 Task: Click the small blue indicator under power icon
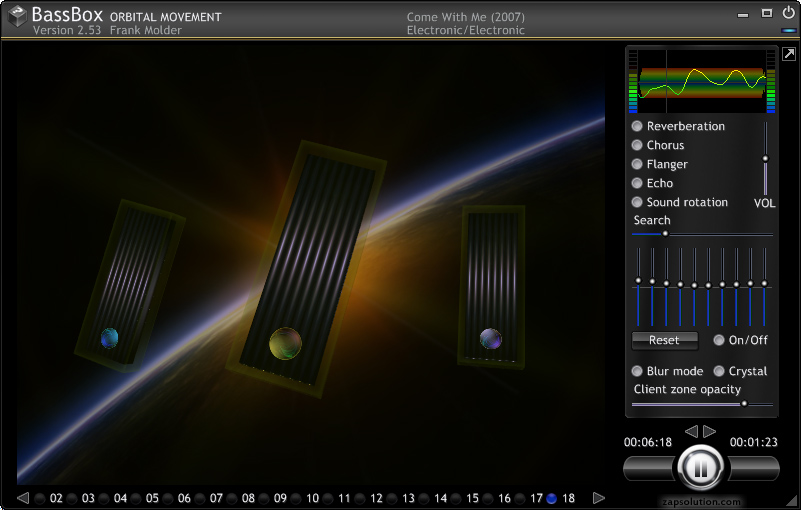pyautogui.click(x=789, y=31)
